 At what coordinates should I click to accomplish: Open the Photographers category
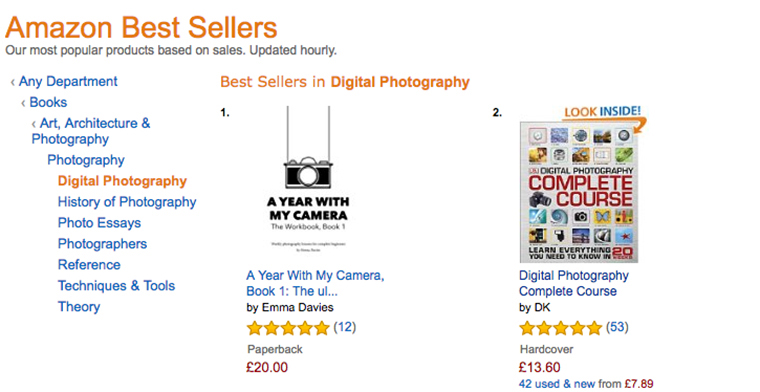[102, 244]
